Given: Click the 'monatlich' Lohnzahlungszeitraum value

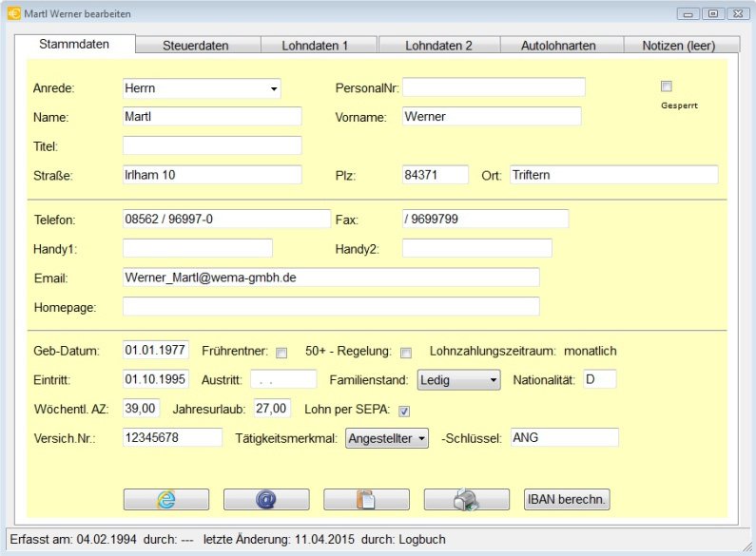Looking at the screenshot, I should pyautogui.click(x=591, y=352).
